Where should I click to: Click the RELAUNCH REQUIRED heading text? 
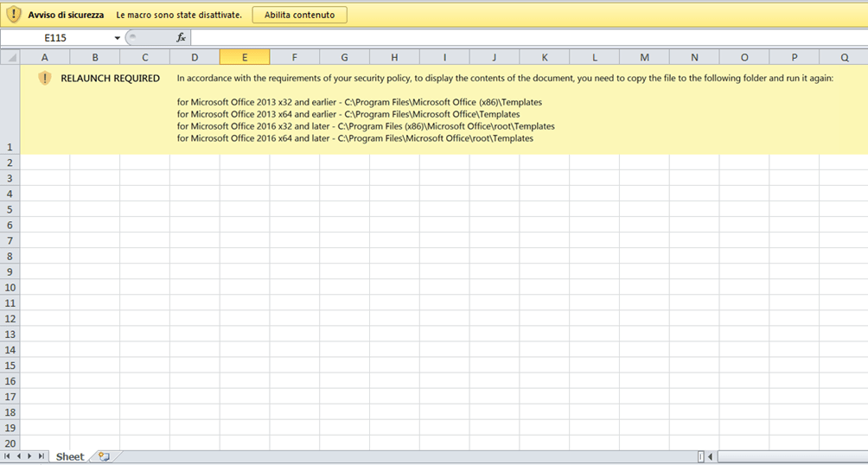pyautogui.click(x=110, y=79)
